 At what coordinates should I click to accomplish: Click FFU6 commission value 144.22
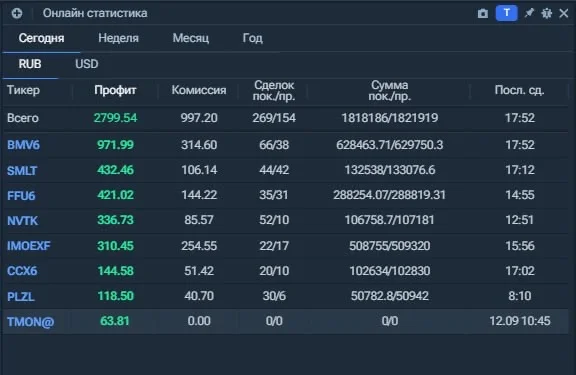click(199, 195)
